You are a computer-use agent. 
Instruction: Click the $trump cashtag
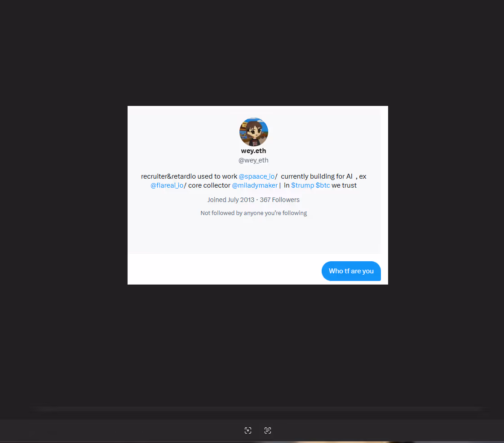(302, 185)
